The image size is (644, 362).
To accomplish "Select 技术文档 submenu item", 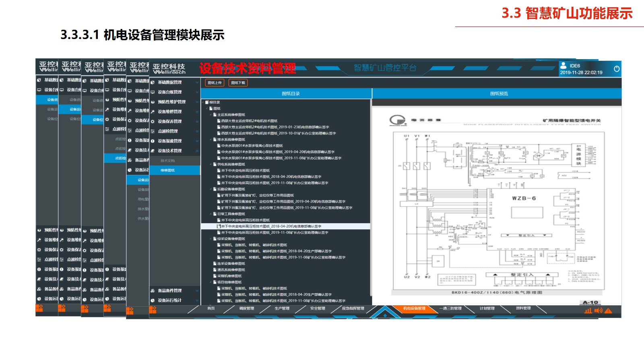I will (168, 161).
